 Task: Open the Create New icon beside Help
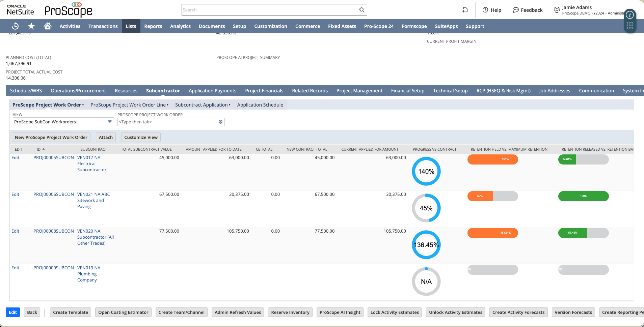point(465,10)
